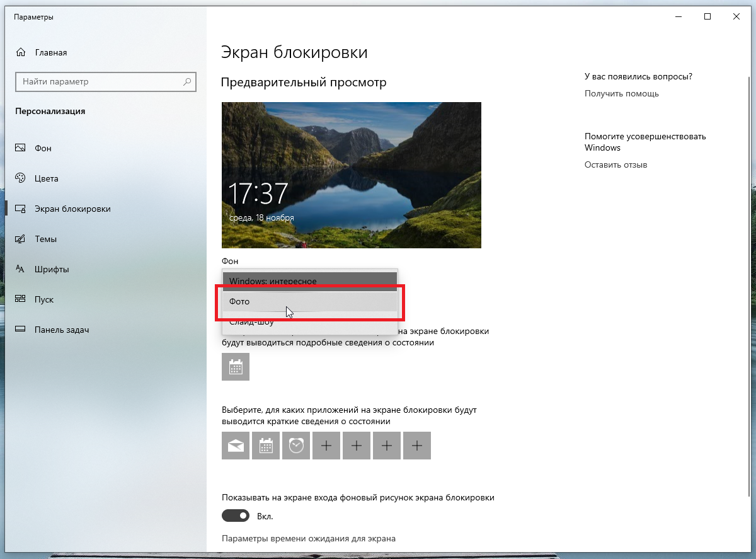Click the Calendar quick status tile in the app row

(266, 446)
